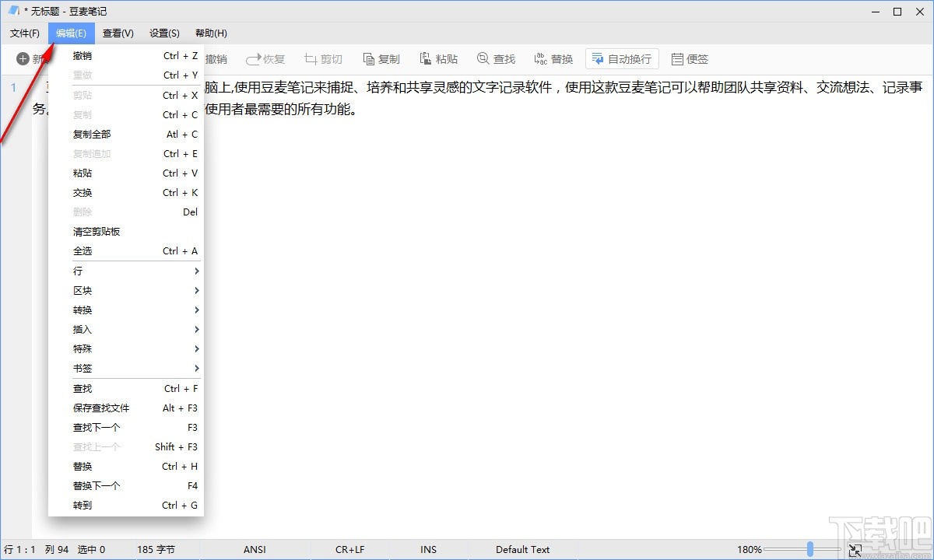
Task: Expand the 行 submenu
Action: point(126,271)
